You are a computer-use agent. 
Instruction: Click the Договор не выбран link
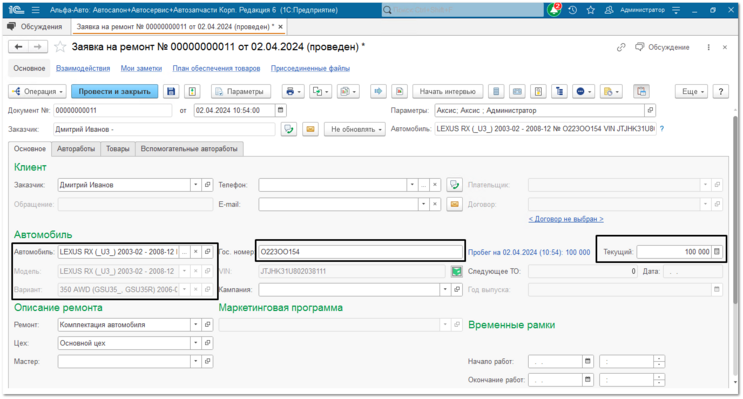click(566, 219)
